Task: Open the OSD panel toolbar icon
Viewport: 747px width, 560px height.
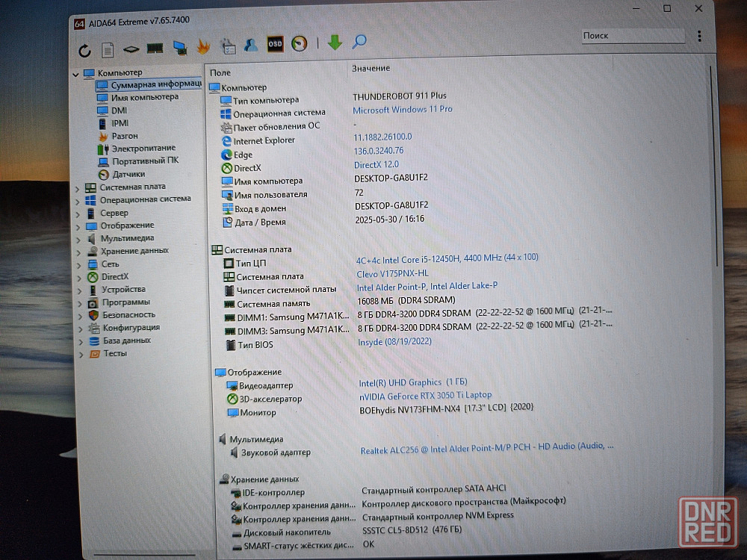Action: point(275,44)
